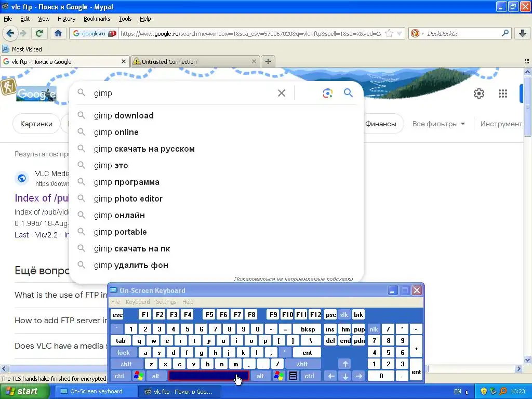Screen dimensions: 532x399
Task: Switch to On-Screen Keyboard taskbar button
Action: tap(96, 391)
